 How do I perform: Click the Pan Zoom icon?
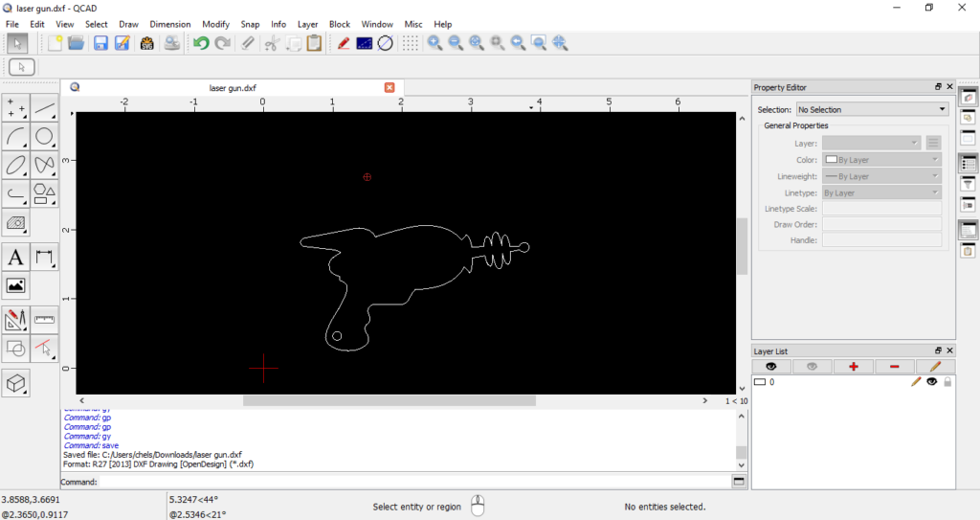[560, 43]
